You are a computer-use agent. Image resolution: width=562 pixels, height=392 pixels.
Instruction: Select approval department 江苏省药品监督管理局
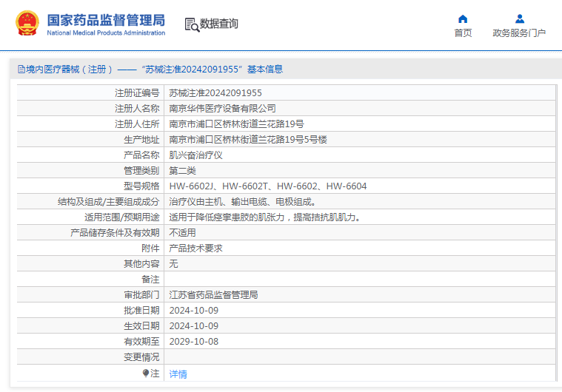[x=213, y=295]
